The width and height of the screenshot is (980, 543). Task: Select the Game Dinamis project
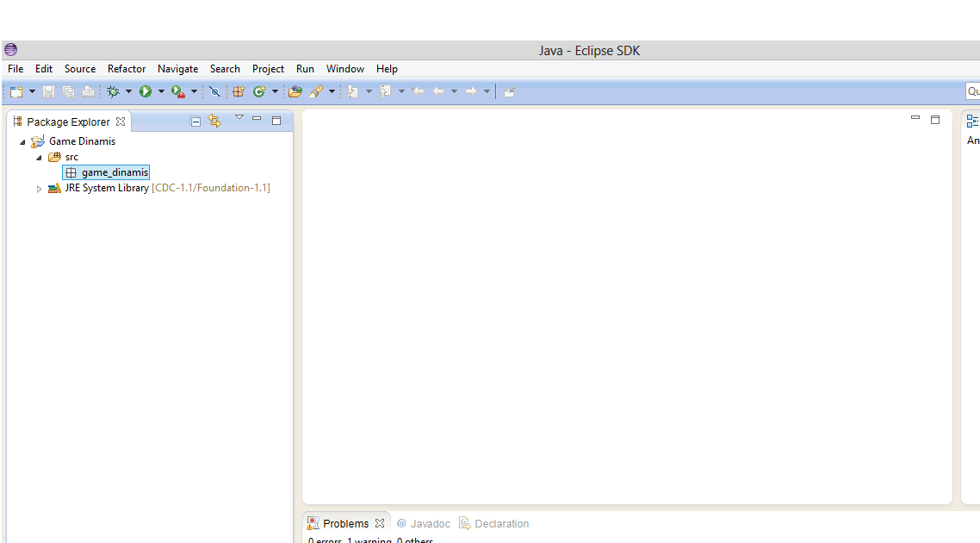[x=82, y=141]
